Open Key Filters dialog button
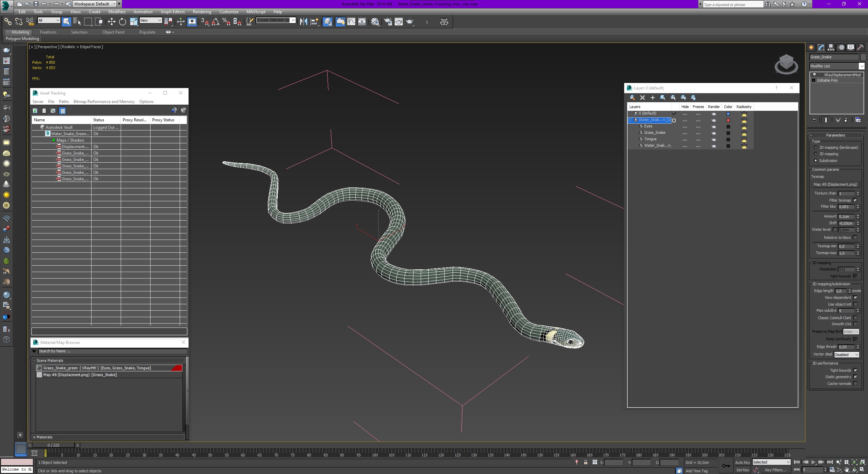This screenshot has width=868, height=474. tap(775, 470)
